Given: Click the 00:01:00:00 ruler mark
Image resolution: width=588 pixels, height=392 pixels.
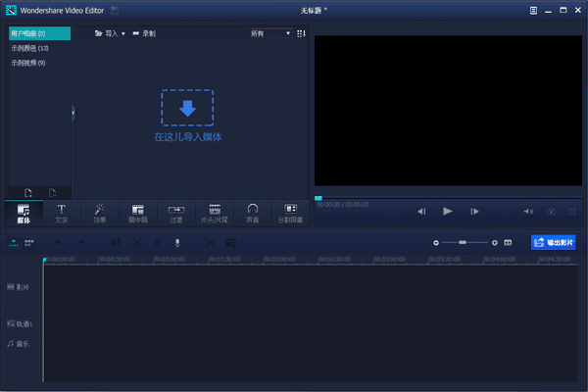Looking at the screenshot, I should pos(170,259).
